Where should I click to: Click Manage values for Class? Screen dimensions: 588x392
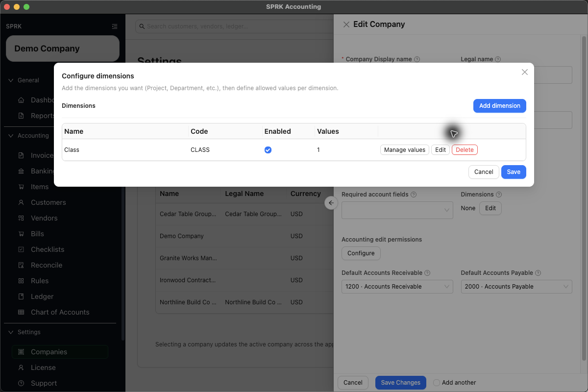pyautogui.click(x=405, y=150)
